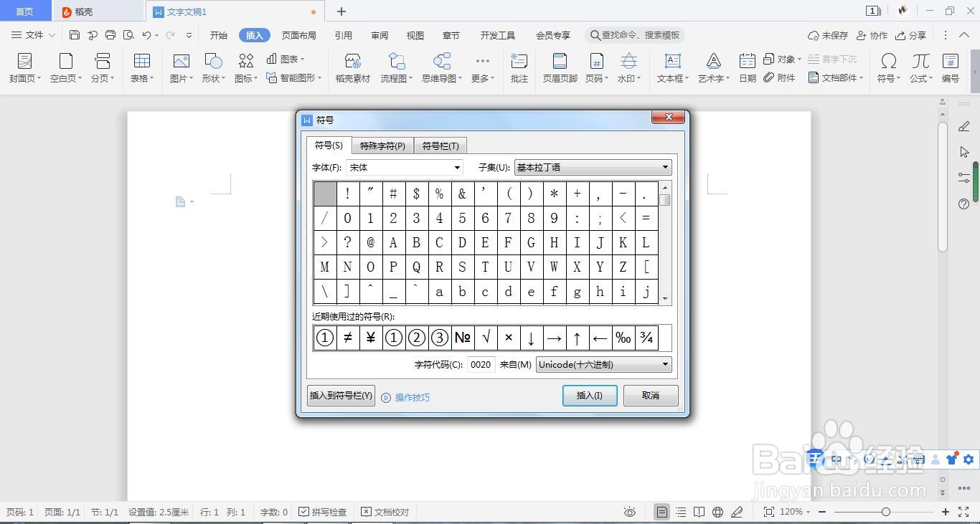980x524 pixels.
Task: Open the subset (子集) dropdown showing 基本拉丁语
Action: click(664, 167)
